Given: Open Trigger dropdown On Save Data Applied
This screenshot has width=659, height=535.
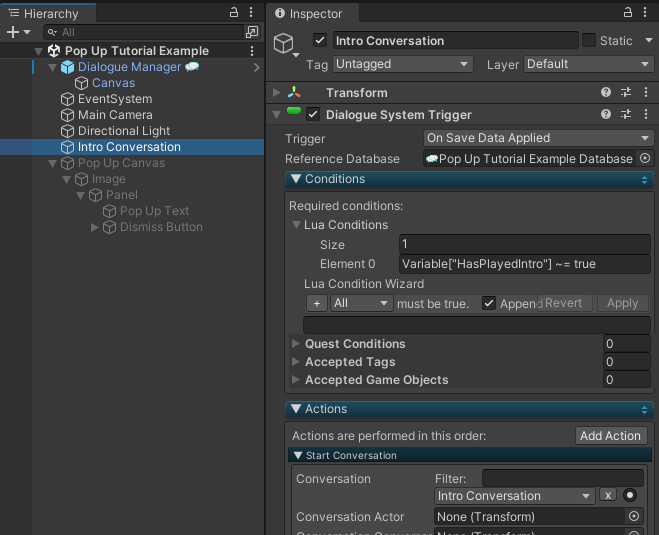Looking at the screenshot, I should 538,138.
